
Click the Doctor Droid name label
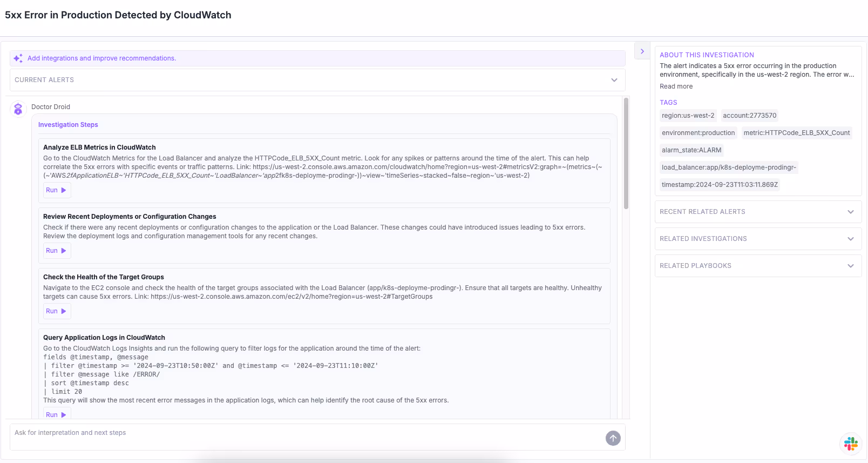click(x=51, y=107)
